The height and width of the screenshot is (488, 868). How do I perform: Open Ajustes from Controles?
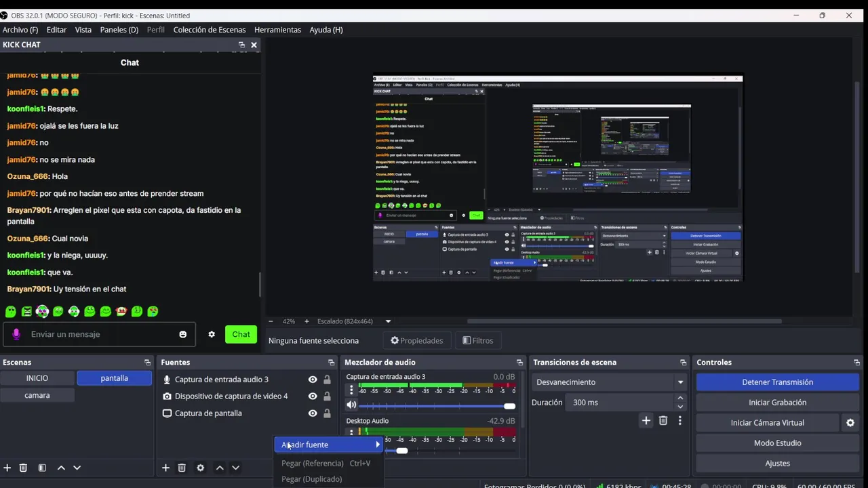pos(778,464)
